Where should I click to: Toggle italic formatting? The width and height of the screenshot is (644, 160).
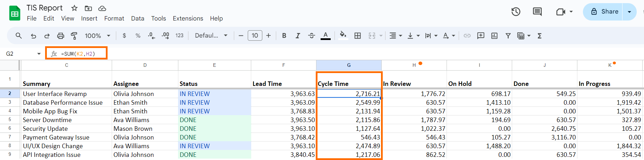[x=298, y=35]
